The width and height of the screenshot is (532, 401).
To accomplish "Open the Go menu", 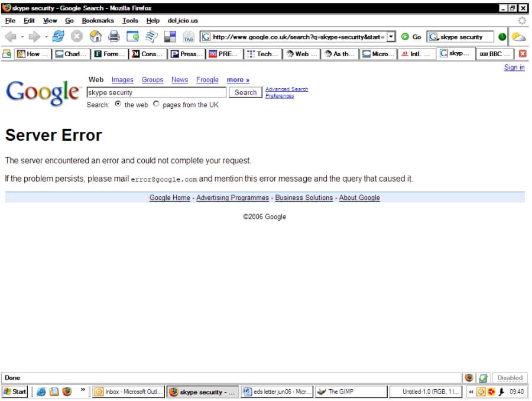I will point(69,21).
